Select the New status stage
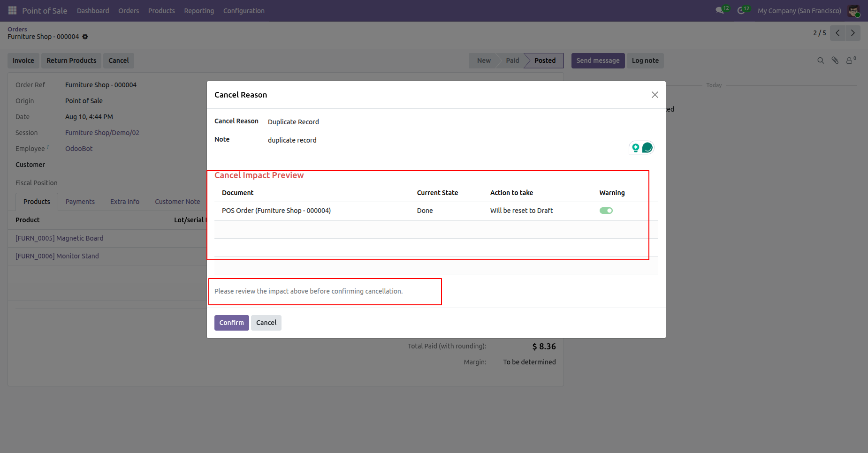 coord(484,60)
